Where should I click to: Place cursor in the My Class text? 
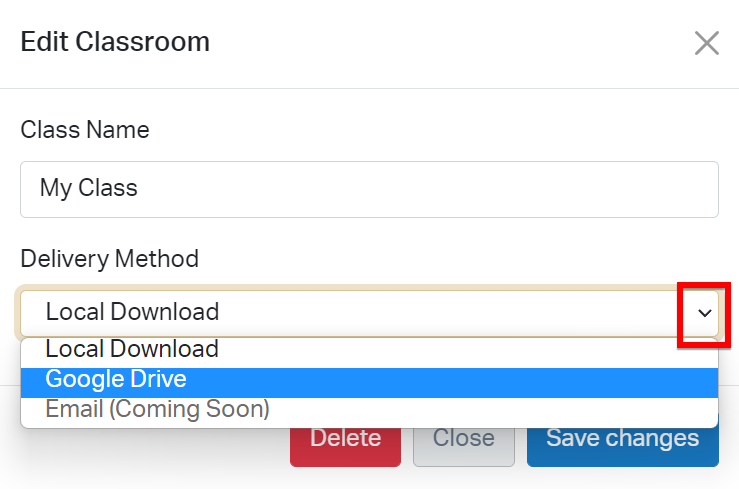coord(89,188)
